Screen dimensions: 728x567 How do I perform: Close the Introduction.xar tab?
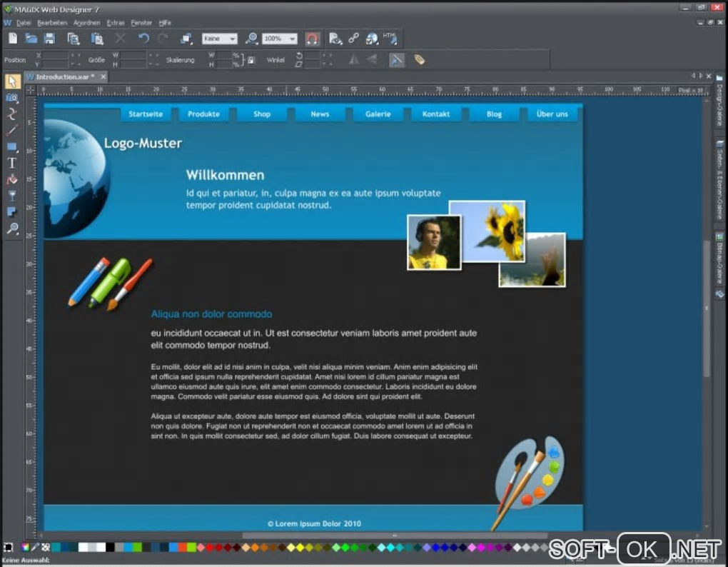103,76
